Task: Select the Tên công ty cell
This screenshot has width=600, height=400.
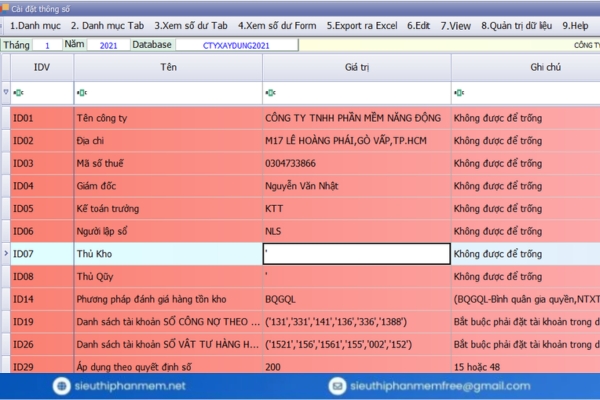Action: point(168,118)
